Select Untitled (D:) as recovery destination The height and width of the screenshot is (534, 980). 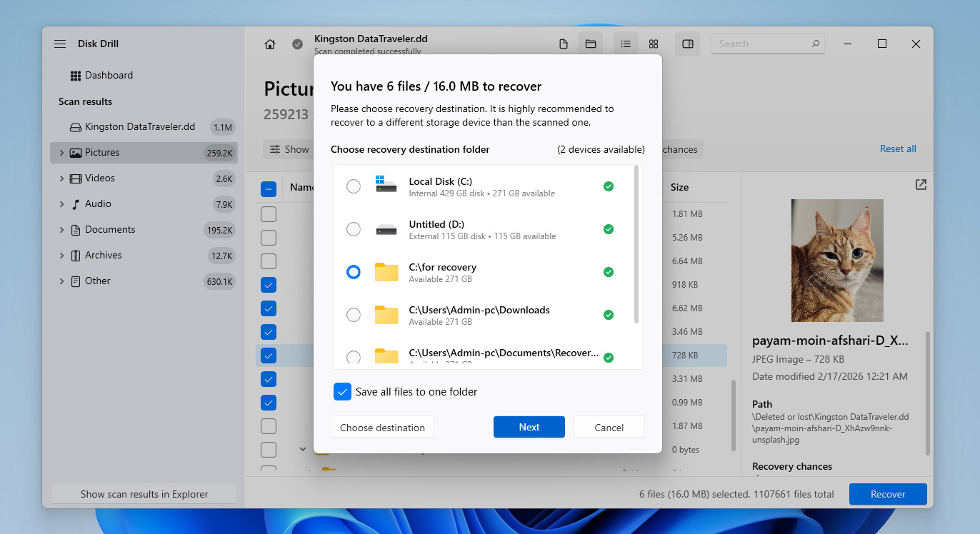354,229
